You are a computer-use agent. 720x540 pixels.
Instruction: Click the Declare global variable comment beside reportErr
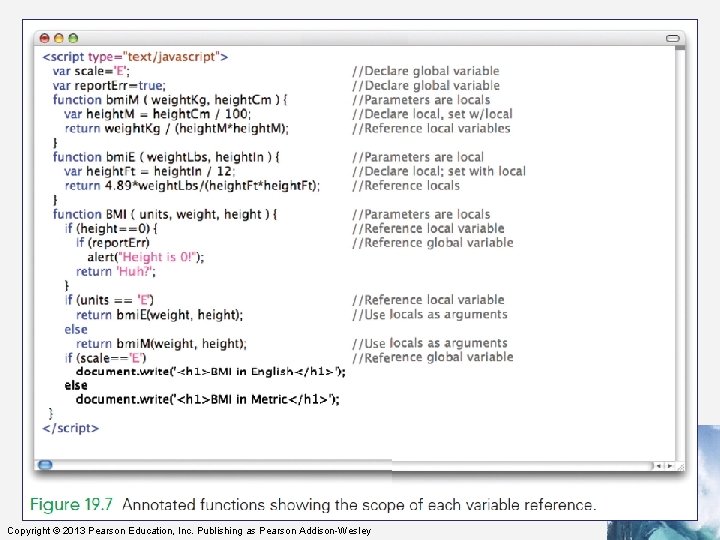coord(426,85)
